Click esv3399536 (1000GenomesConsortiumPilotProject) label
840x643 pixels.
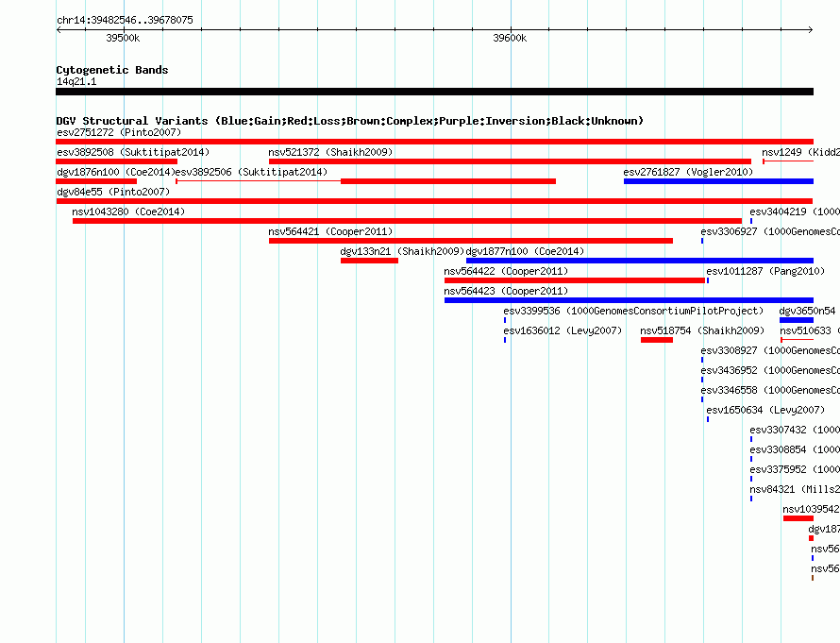[633, 311]
